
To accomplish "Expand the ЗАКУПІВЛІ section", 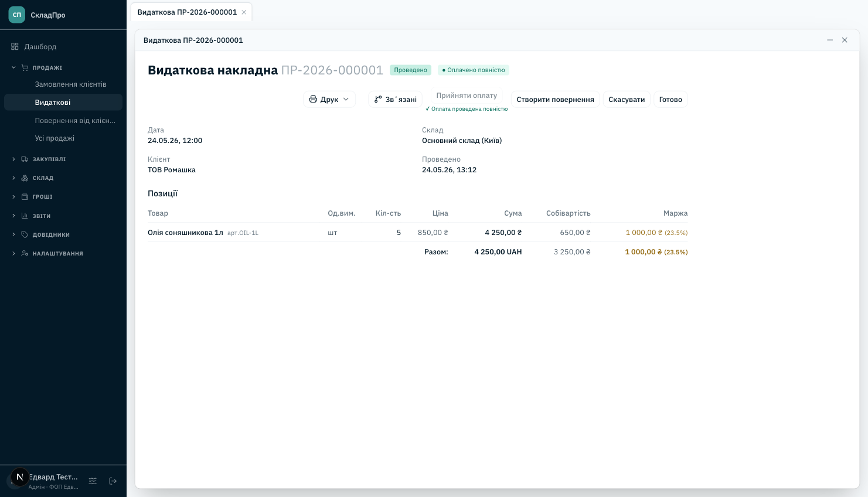I will point(13,159).
